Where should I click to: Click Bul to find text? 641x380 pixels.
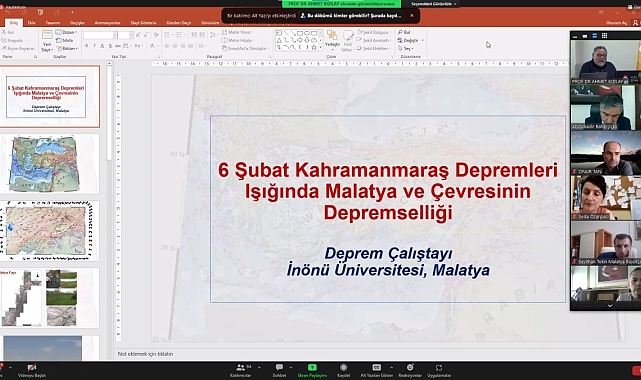click(404, 32)
